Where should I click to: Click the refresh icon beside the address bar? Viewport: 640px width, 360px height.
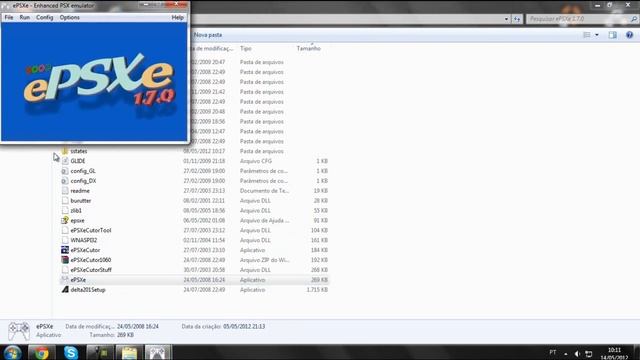pyautogui.click(x=517, y=19)
